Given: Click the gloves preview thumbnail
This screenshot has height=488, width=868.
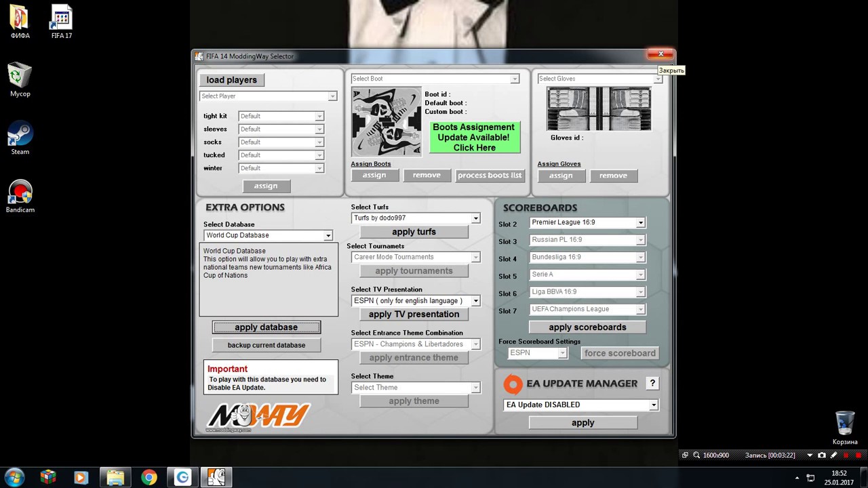Looking at the screenshot, I should pos(599,108).
